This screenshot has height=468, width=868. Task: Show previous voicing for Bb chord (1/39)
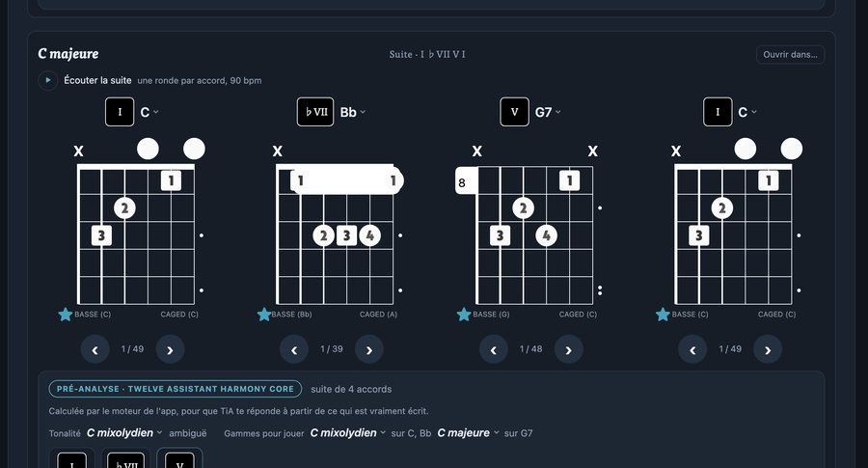click(x=294, y=349)
